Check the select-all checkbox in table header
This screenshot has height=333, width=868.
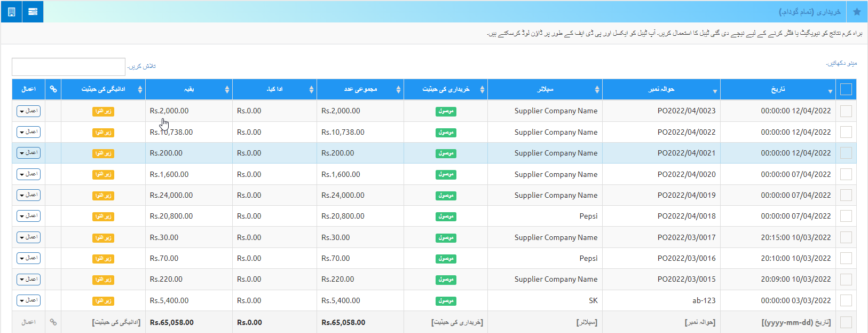846,89
